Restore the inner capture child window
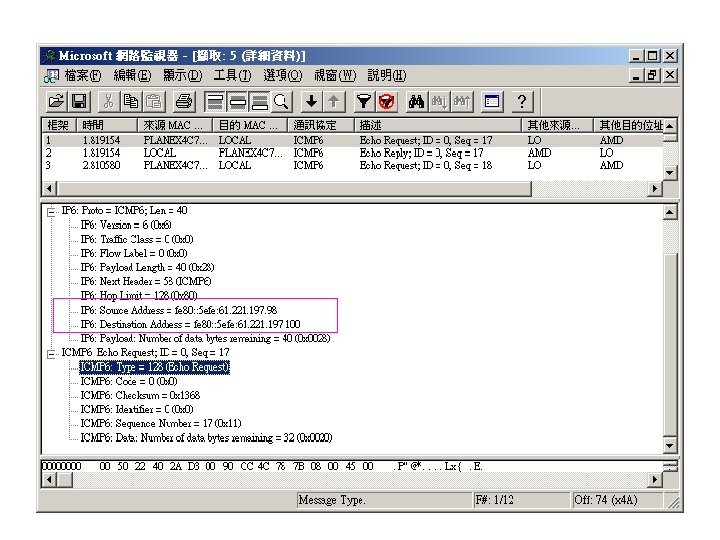Image resolution: width=720 pixels, height=540 pixels. [652, 75]
